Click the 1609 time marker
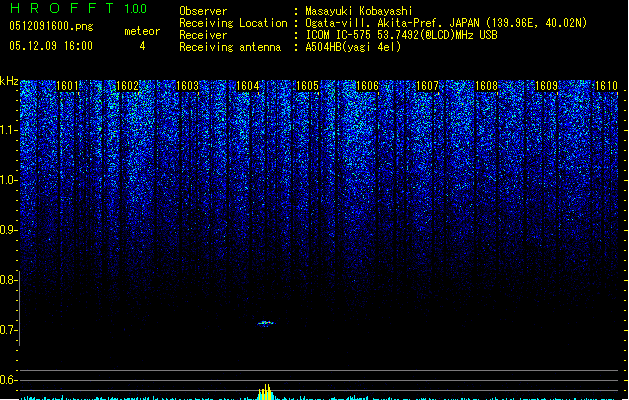 tap(547, 86)
